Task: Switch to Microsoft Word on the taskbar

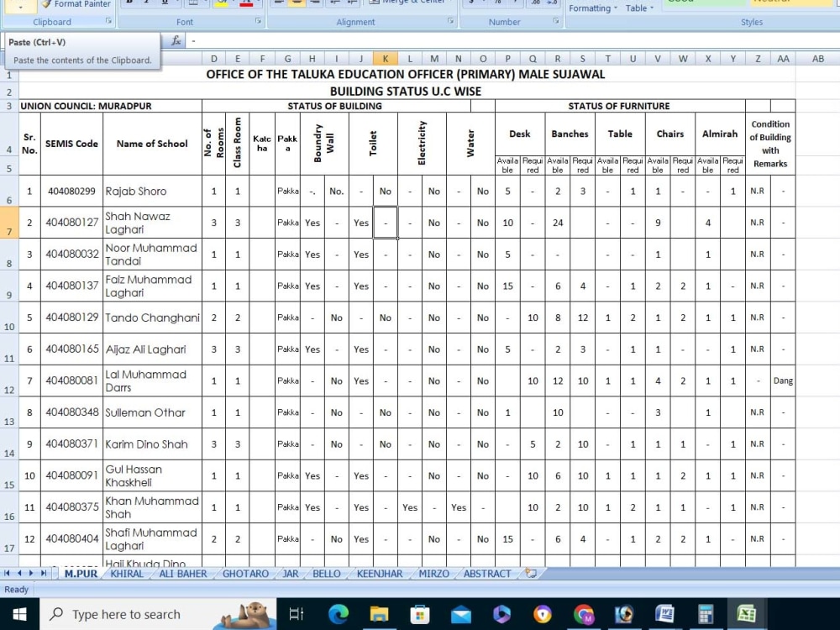Action: (x=664, y=614)
